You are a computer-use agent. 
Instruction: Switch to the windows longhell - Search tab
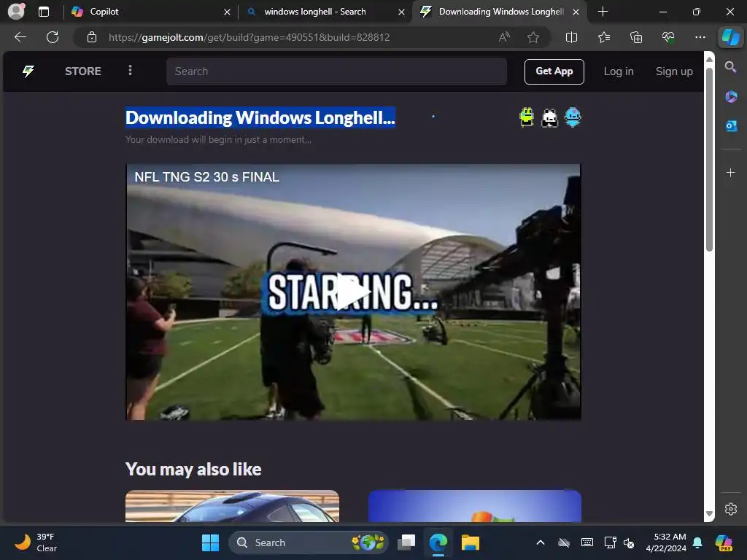pos(324,12)
